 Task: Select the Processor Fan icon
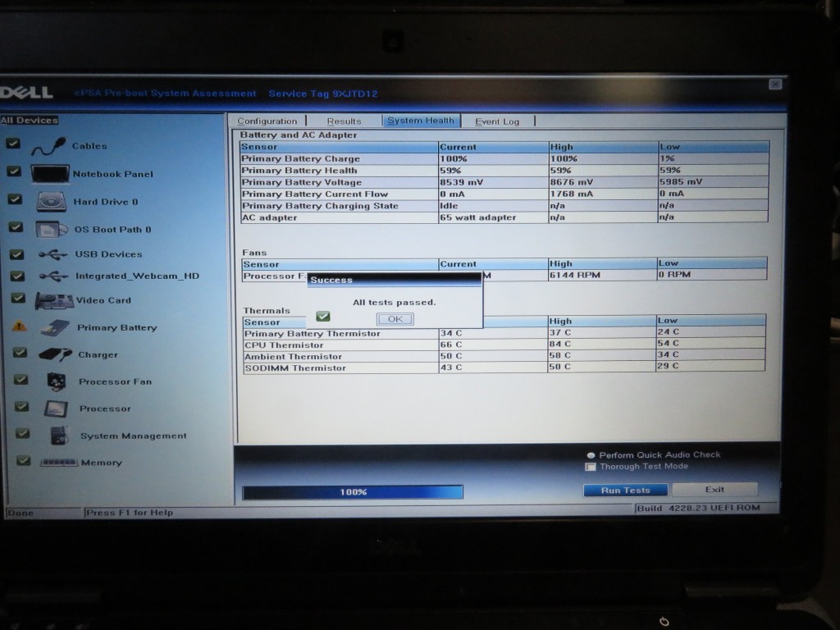[57, 381]
